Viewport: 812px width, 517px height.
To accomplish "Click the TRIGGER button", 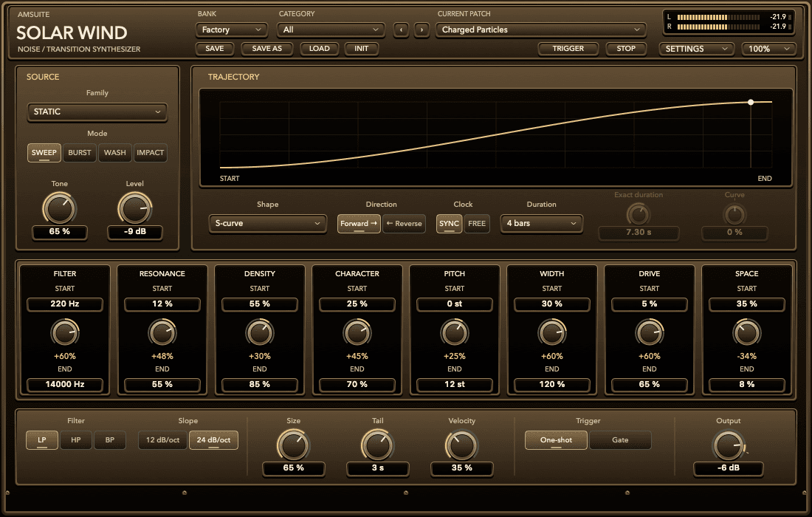I will [x=568, y=49].
